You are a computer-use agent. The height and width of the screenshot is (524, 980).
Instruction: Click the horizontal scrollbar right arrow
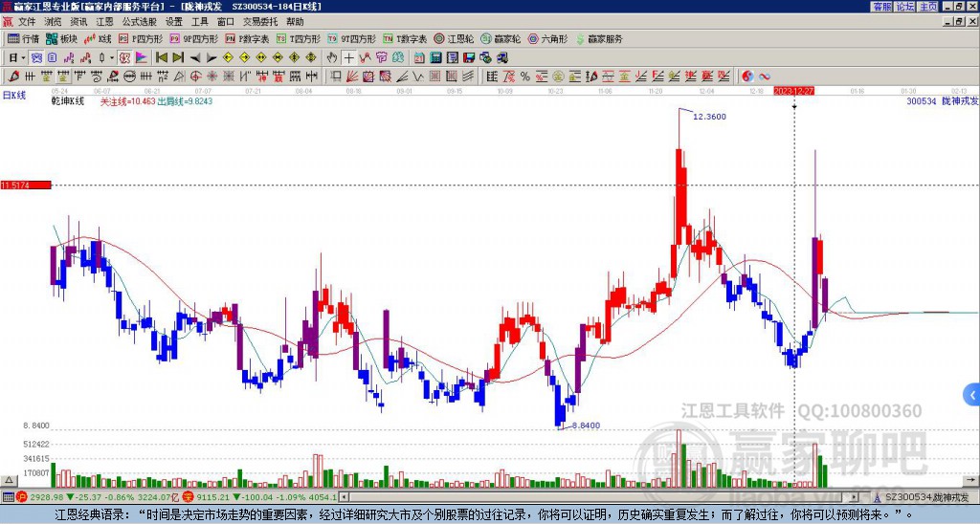[855, 497]
